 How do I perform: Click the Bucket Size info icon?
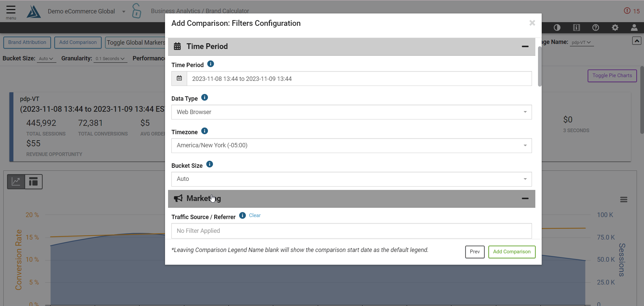click(x=210, y=164)
